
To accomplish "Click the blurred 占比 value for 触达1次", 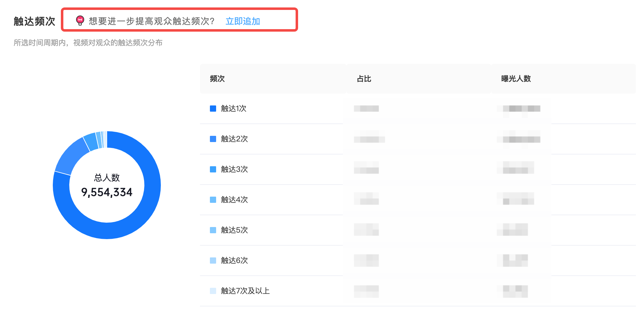I will point(366,109).
